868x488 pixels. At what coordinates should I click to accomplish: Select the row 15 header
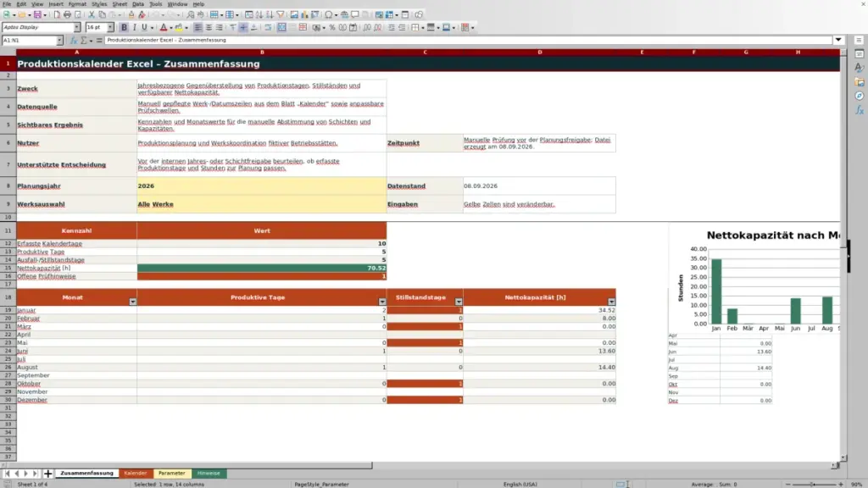pos(8,268)
